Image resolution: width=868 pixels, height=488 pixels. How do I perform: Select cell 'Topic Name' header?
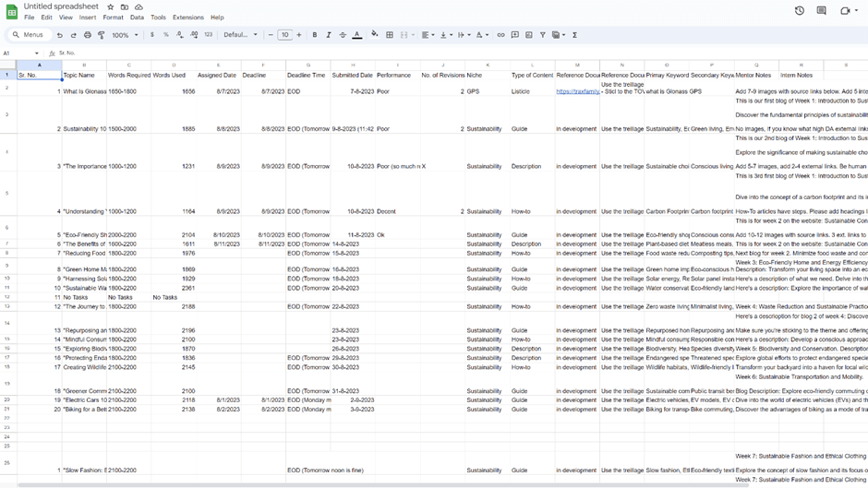tap(84, 75)
